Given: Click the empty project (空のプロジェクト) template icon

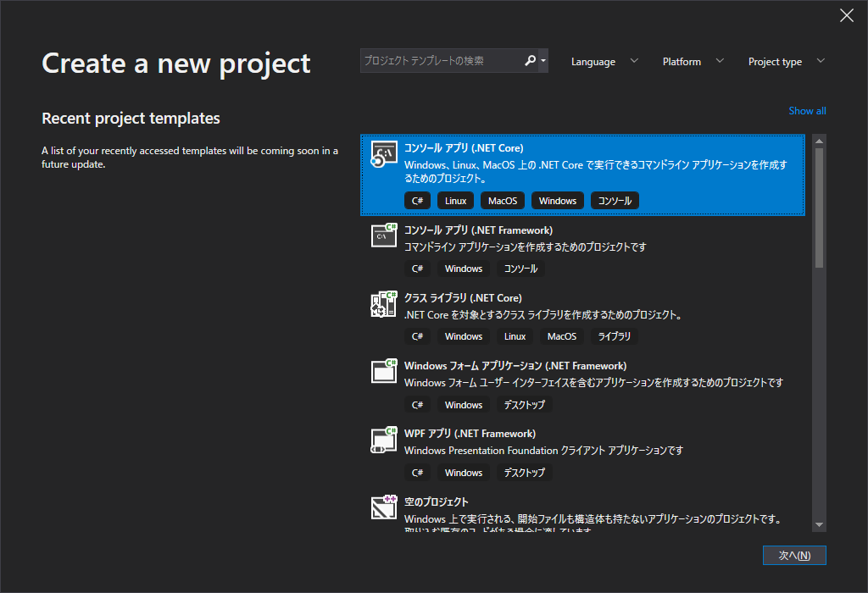Looking at the screenshot, I should (384, 507).
